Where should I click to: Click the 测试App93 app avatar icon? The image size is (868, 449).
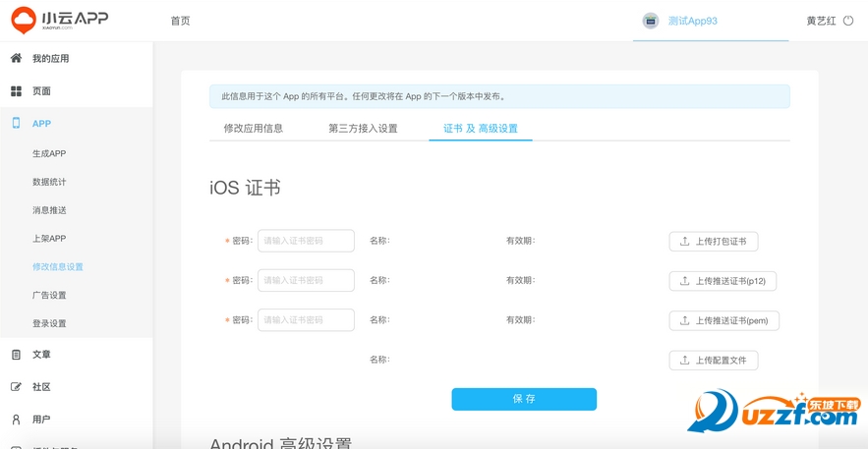click(x=651, y=21)
